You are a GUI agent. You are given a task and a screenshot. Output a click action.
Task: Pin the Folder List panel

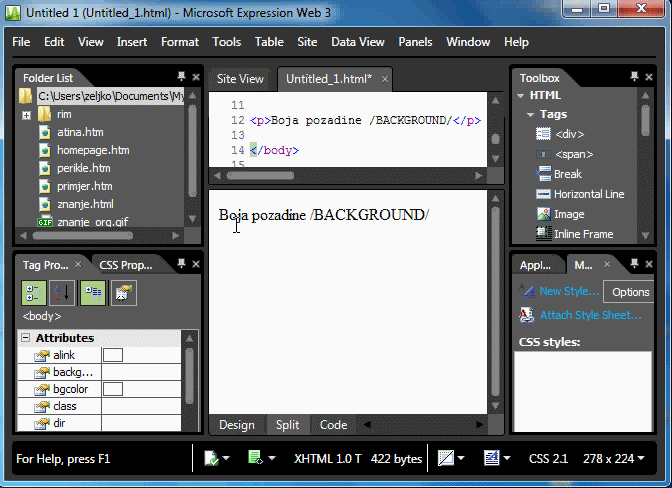[181, 77]
